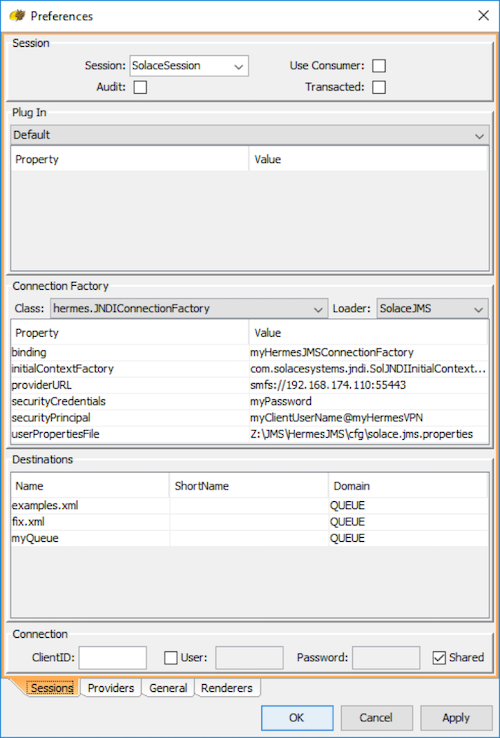Select the Renderers tab
Image resolution: width=500 pixels, height=738 pixels.
[227, 688]
